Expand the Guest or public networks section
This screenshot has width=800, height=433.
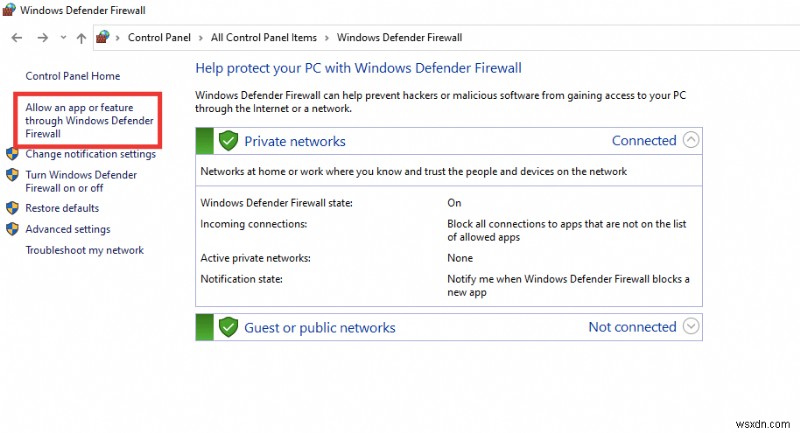pos(691,327)
